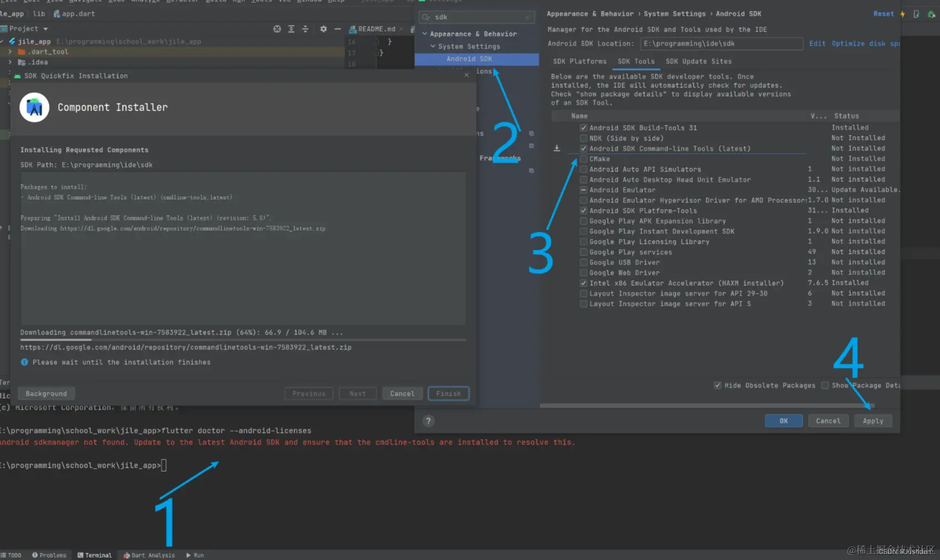The height and width of the screenshot is (560, 940).
Task: Enable the Show Package Details checkbox
Action: pyautogui.click(x=825, y=385)
